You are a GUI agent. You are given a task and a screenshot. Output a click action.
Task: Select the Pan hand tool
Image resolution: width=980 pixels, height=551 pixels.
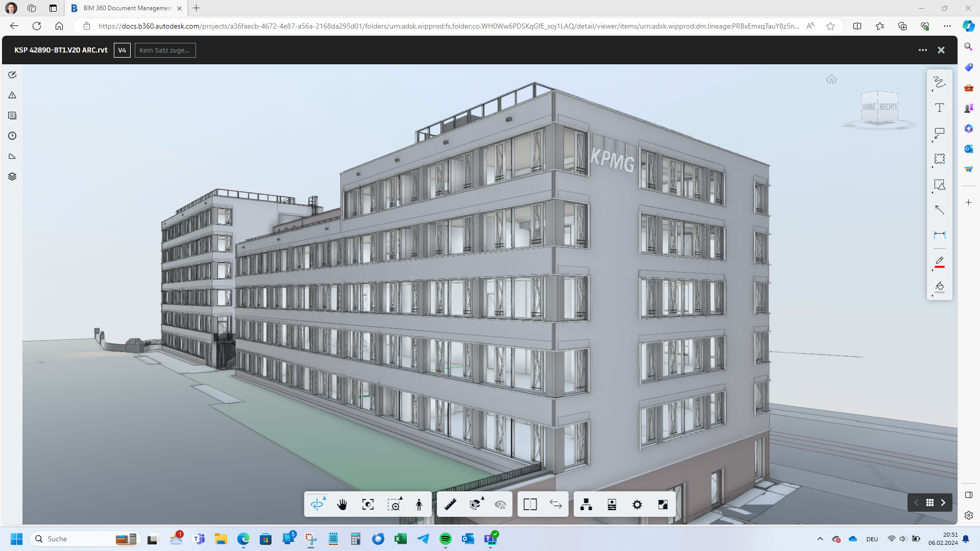(x=342, y=505)
